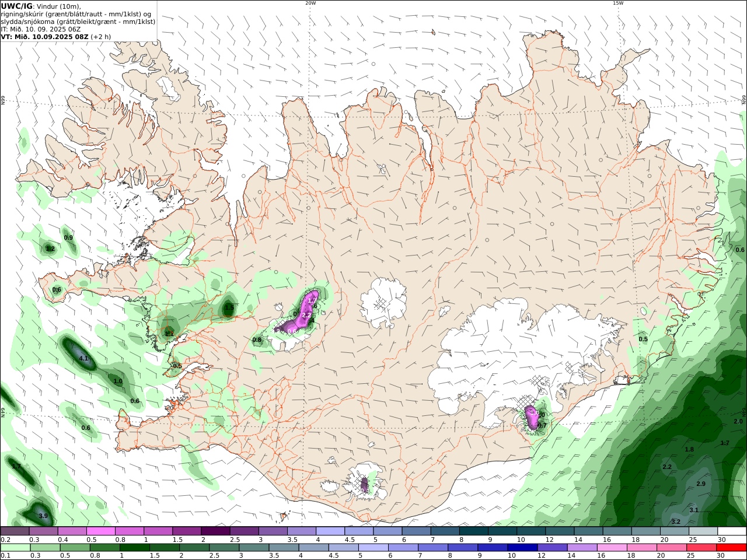
Task: Click the purple snow patch on Mýrdalsjökull glacier
Action: (365, 484)
